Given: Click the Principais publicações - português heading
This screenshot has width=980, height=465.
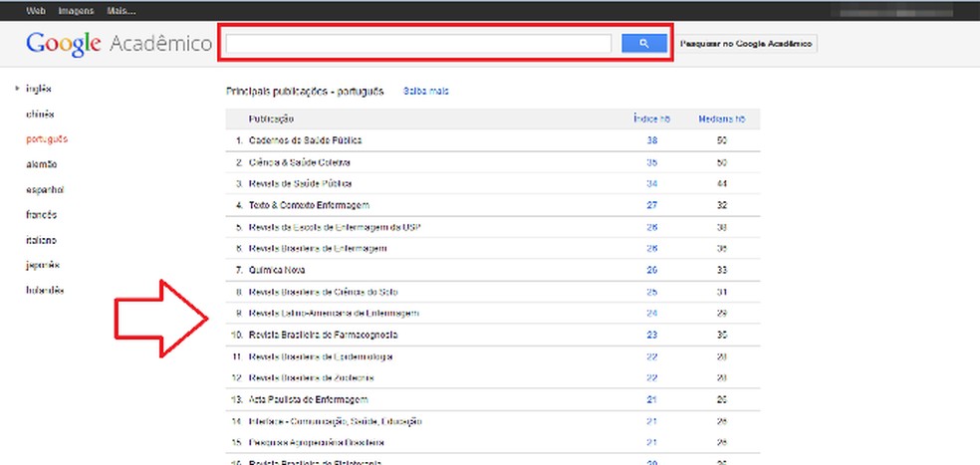Looking at the screenshot, I should (x=305, y=92).
